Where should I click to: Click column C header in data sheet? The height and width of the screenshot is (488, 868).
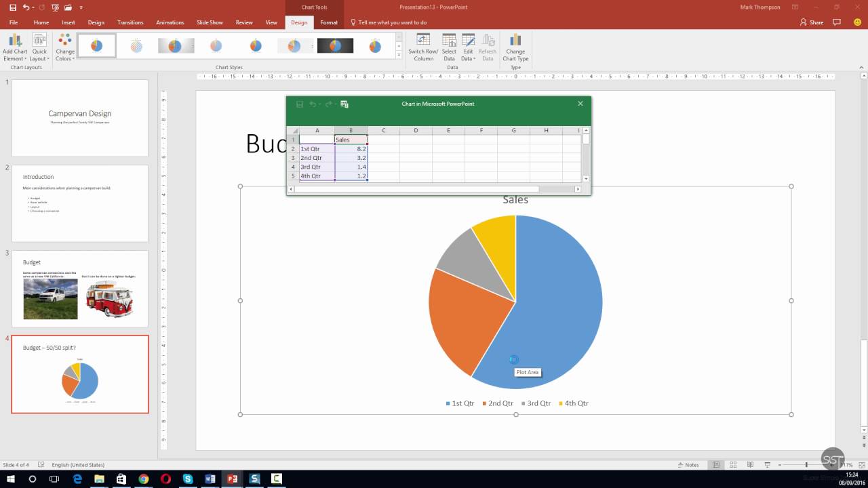[x=383, y=131]
